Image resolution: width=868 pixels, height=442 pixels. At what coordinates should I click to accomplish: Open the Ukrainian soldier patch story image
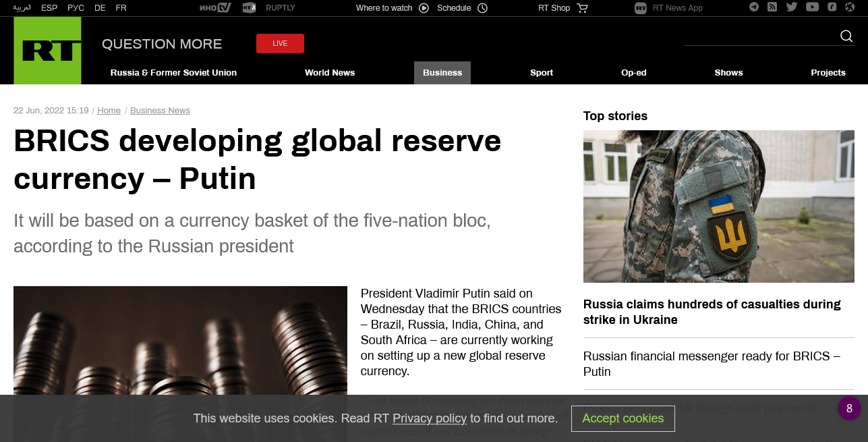point(719,206)
